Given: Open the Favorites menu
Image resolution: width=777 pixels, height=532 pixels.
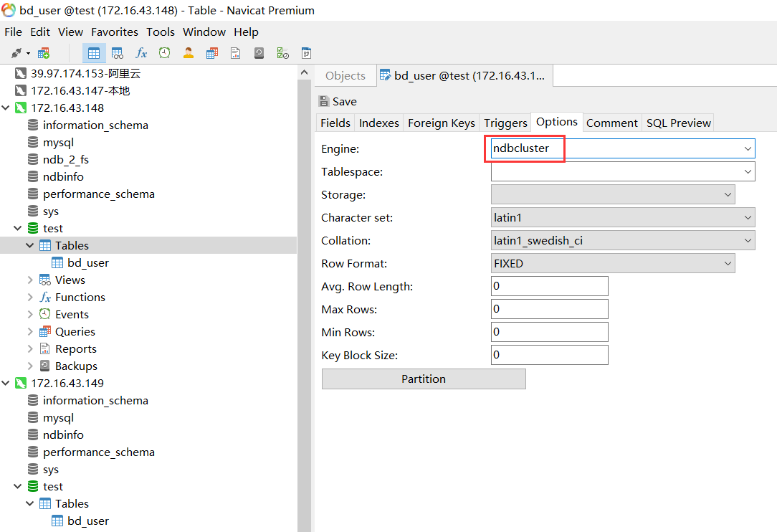Looking at the screenshot, I should pos(115,32).
